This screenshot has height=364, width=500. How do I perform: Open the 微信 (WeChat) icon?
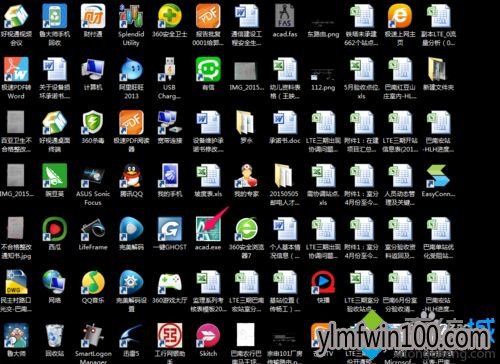(x=208, y=74)
